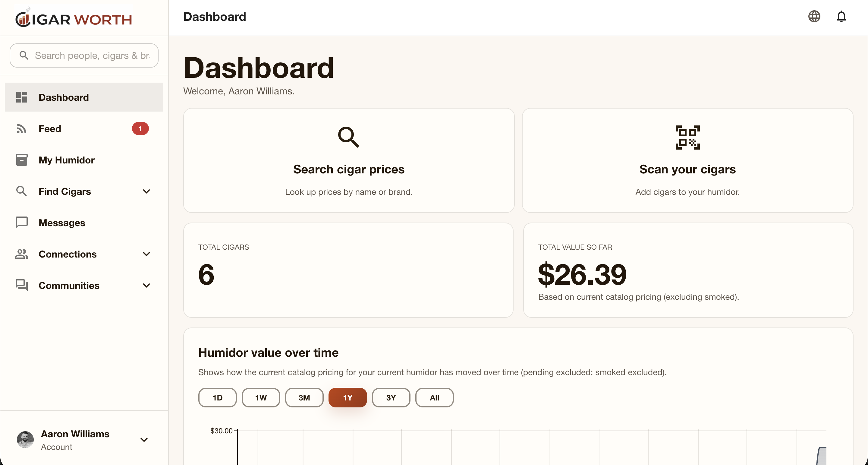
Task: Choose the 3Y range button
Action: click(391, 397)
